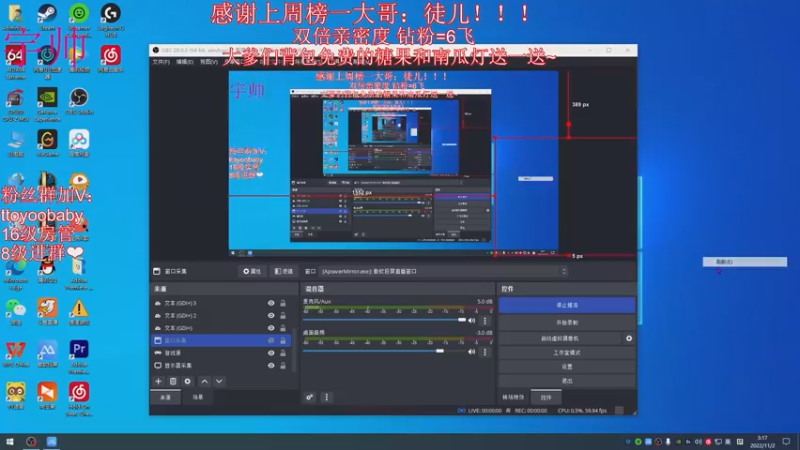Toggle lock on 文本 (GDI+) 3 source
The image size is (800, 450).
[x=283, y=303]
